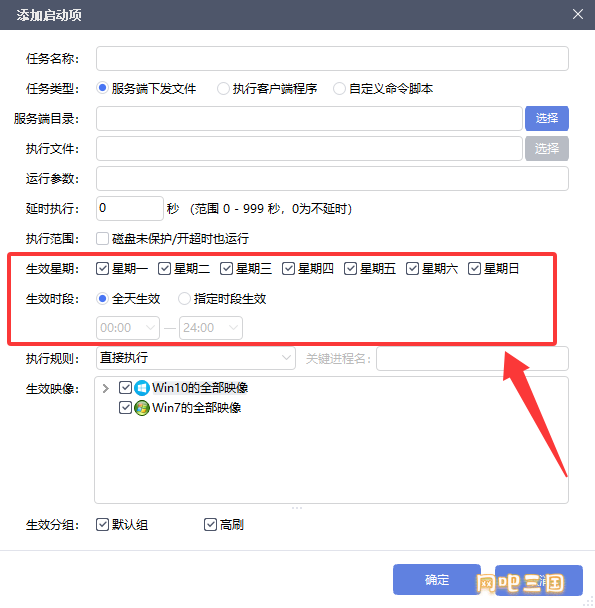This screenshot has height=608, width=595.
Task: Select 全天生效 radio option
Action: click(x=102, y=299)
